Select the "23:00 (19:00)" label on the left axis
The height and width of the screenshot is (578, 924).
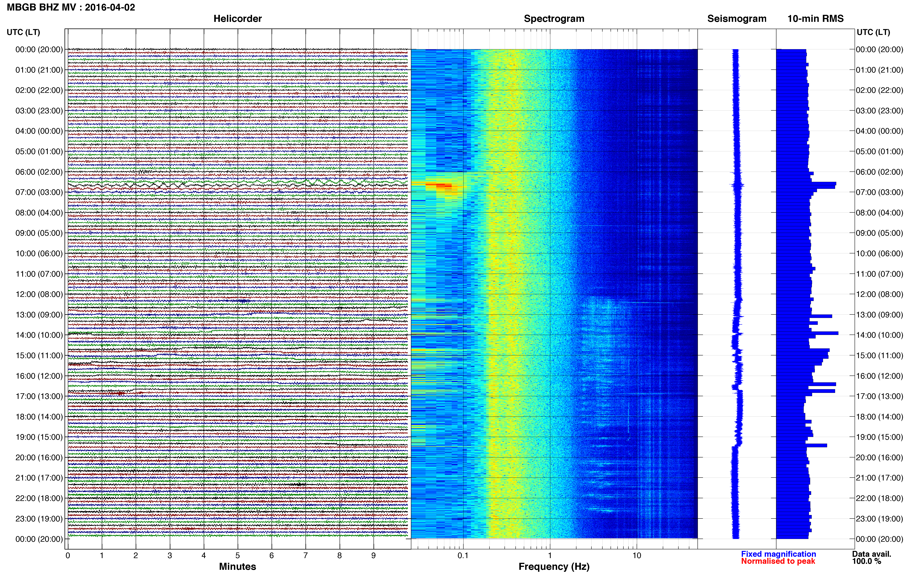tap(39, 519)
